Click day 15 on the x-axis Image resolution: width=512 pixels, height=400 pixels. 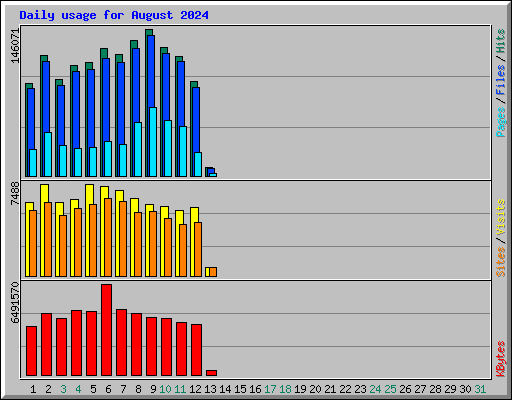pos(240,389)
